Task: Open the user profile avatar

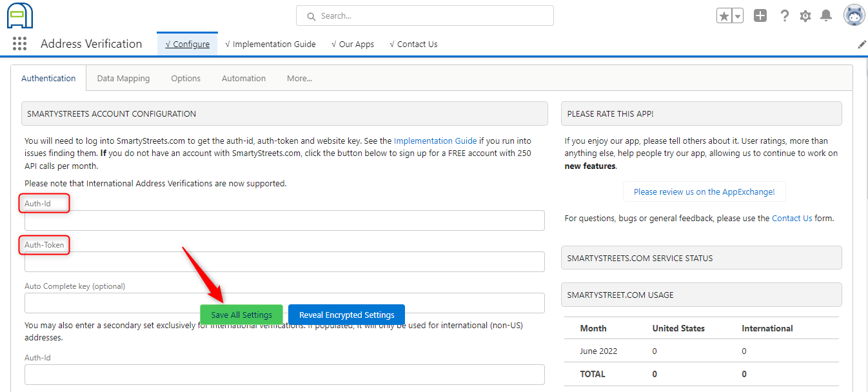Action: (x=854, y=14)
